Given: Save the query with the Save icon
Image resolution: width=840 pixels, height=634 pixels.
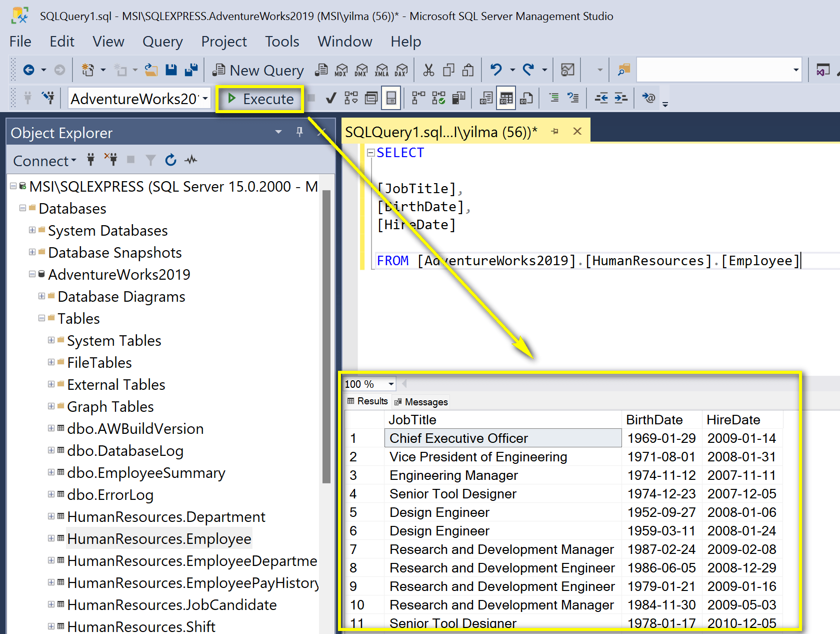Looking at the screenshot, I should click(x=171, y=70).
